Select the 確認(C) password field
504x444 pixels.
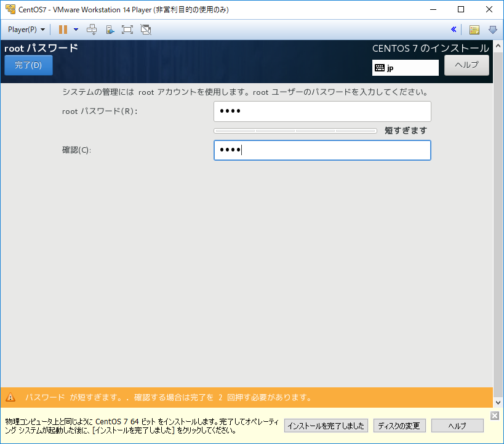[x=321, y=150]
